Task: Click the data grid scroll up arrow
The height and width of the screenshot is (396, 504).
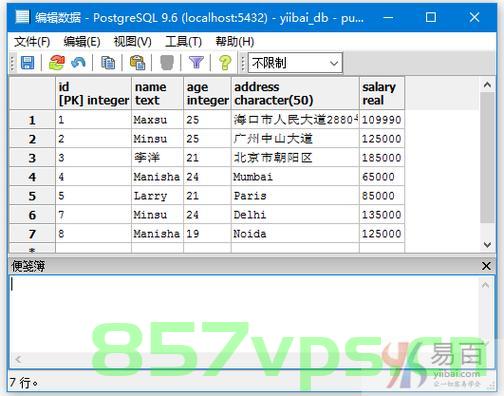Action: pyautogui.click(x=487, y=85)
